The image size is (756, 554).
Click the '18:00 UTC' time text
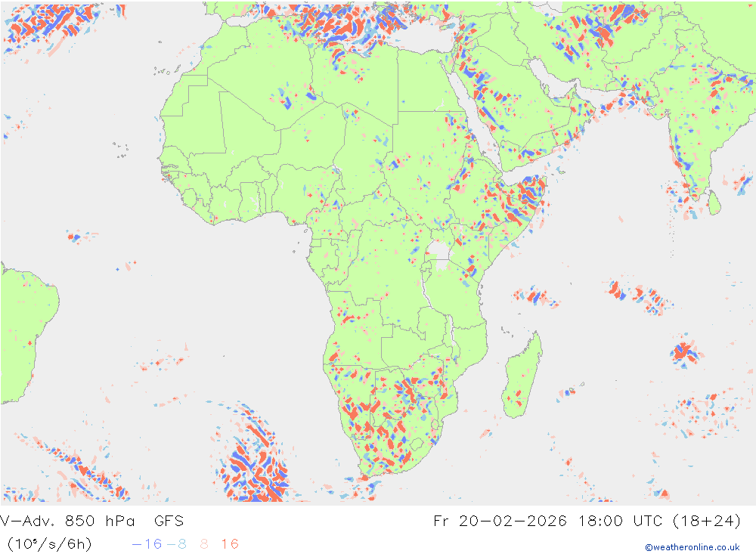[621, 521]
